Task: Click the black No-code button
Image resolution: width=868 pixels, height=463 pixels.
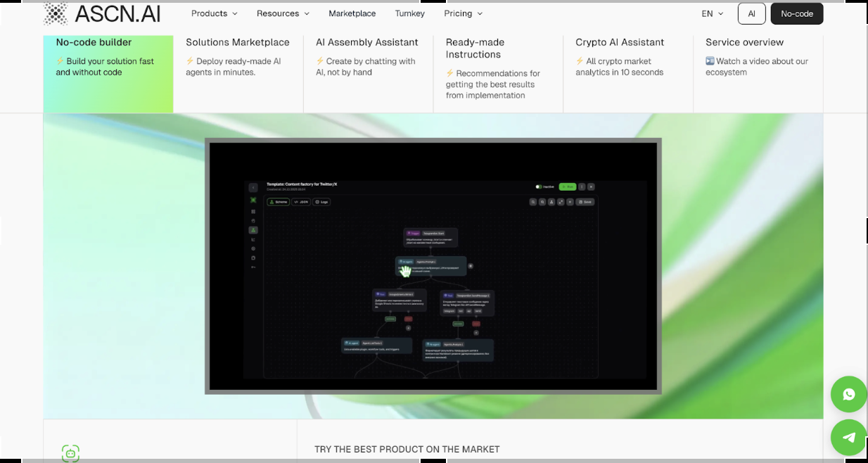Action: point(796,13)
